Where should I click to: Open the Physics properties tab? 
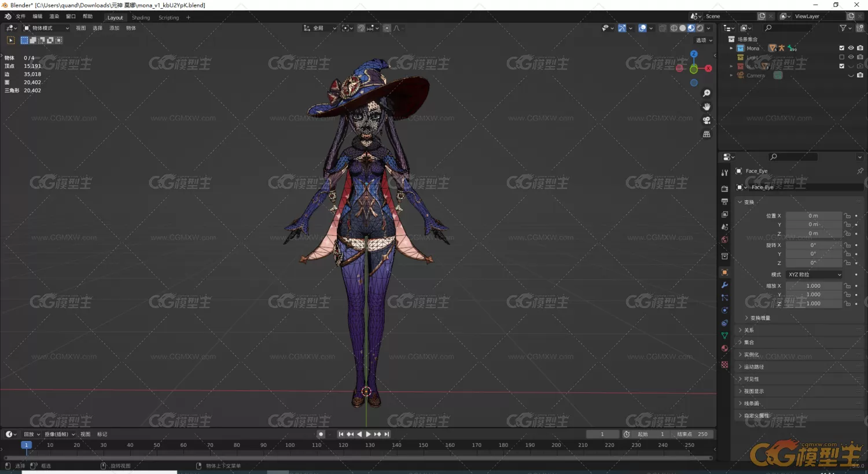pos(724,310)
